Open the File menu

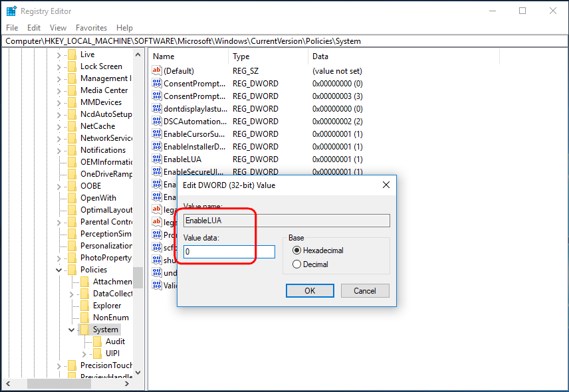pyautogui.click(x=12, y=27)
